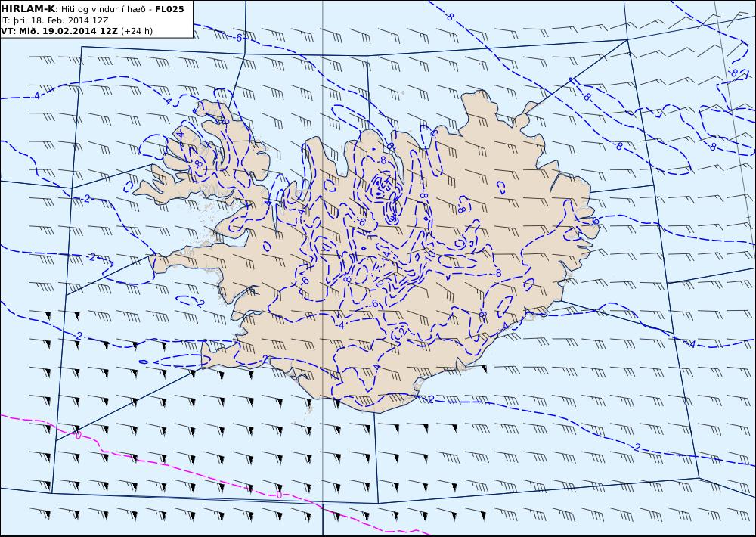This screenshot has height=537, width=756.
Task: Click the 'VT: Mið. 19.02.2014 12Z (+24 h)' line
Action: pyautogui.click(x=76, y=31)
